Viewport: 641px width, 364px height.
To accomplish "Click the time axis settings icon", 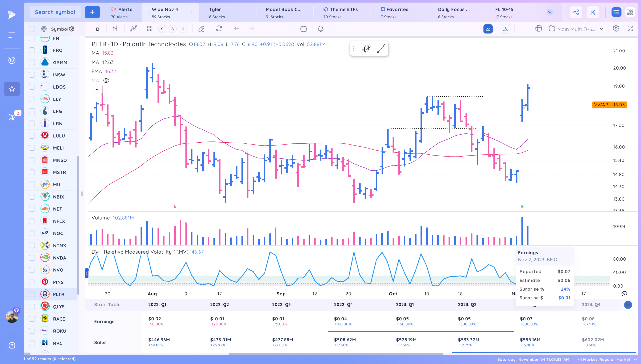I will click(624, 294).
